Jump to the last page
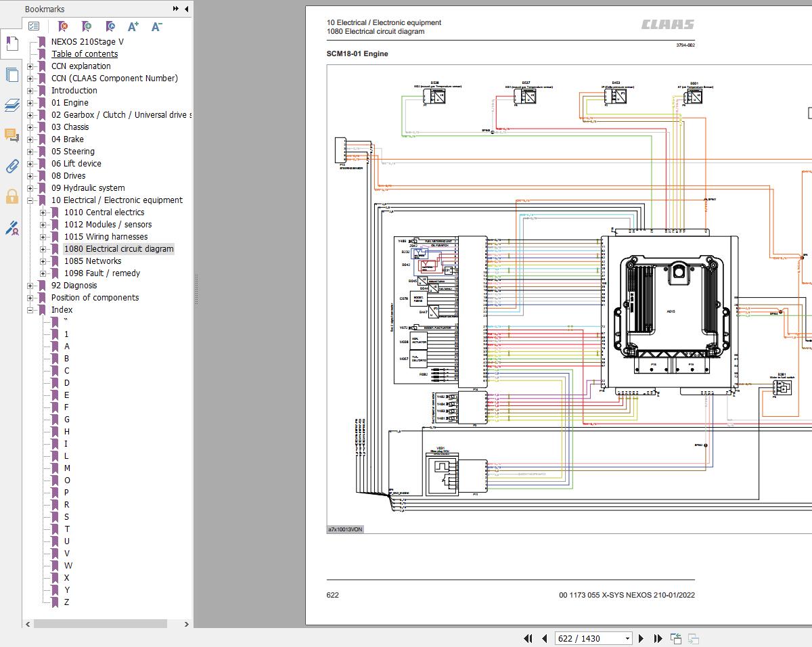The image size is (812, 647). pos(658,638)
